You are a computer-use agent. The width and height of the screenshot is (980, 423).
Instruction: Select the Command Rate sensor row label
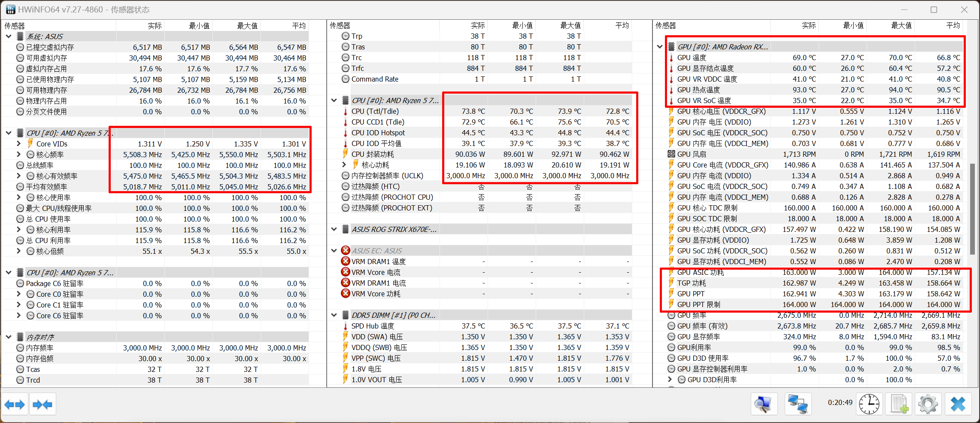pyautogui.click(x=375, y=79)
